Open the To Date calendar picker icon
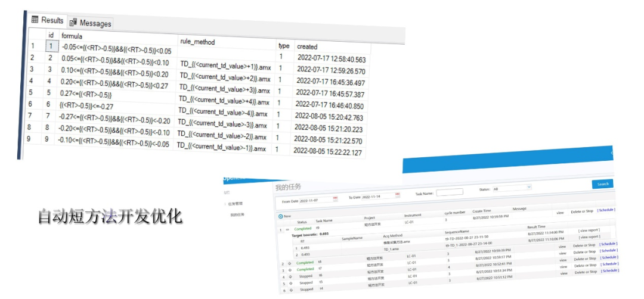The height and width of the screenshot is (299, 644). pyautogui.click(x=397, y=195)
